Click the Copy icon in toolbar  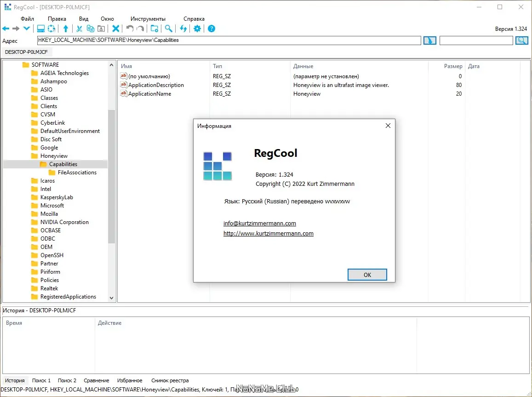tap(90, 29)
